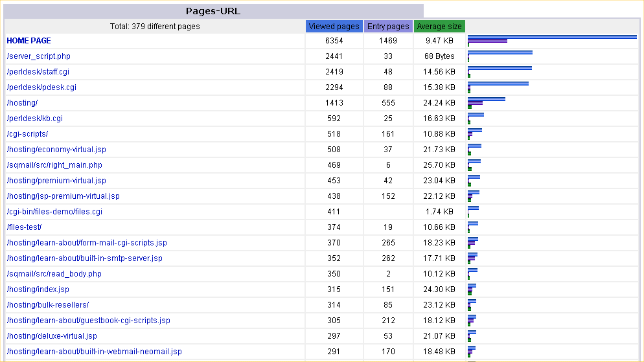Select viewed pages value 6354
This screenshot has height=362, width=644.
tap(334, 41)
